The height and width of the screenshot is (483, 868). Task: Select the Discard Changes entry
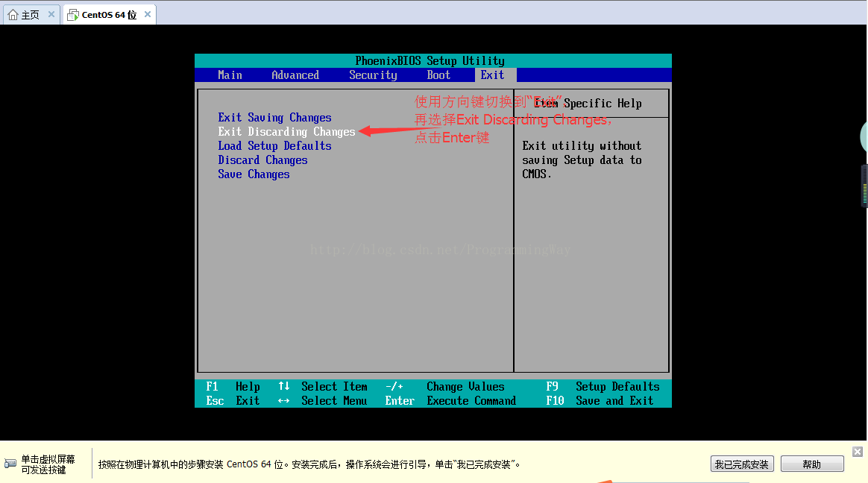[262, 160]
